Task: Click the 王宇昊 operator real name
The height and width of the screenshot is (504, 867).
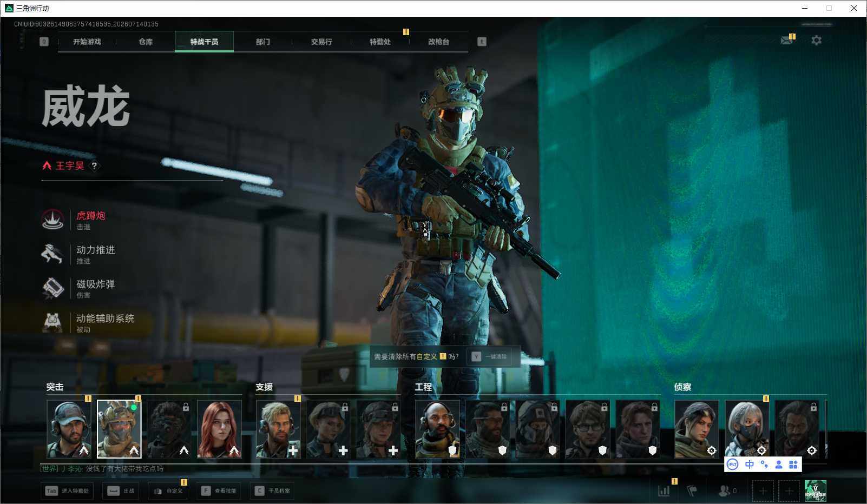Action: click(70, 166)
